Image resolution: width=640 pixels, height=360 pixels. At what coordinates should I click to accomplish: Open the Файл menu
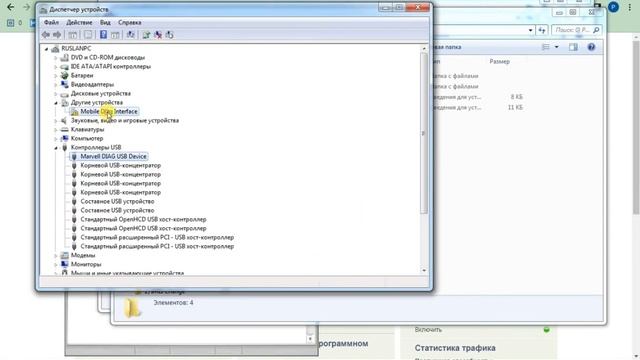[51, 22]
